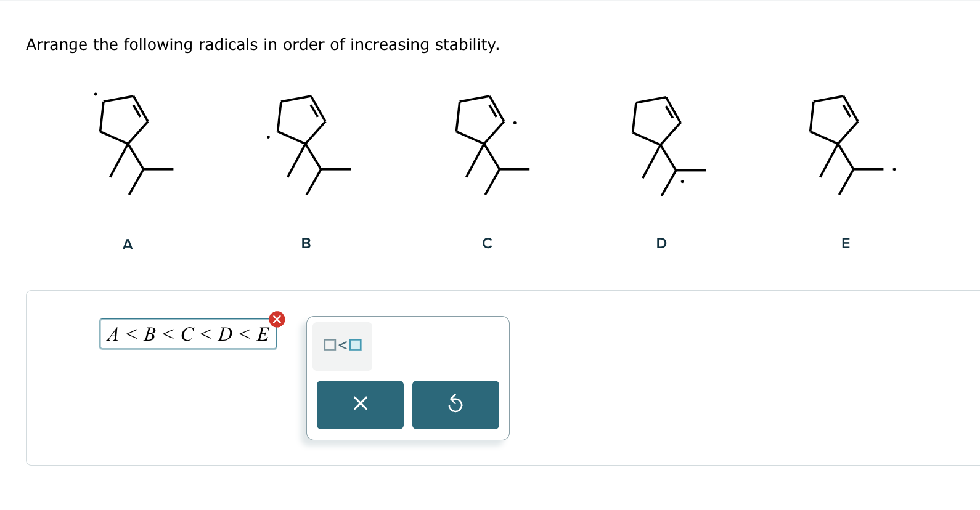Click the label A under the first structure
Screen dimensions: 980x510
(128, 244)
